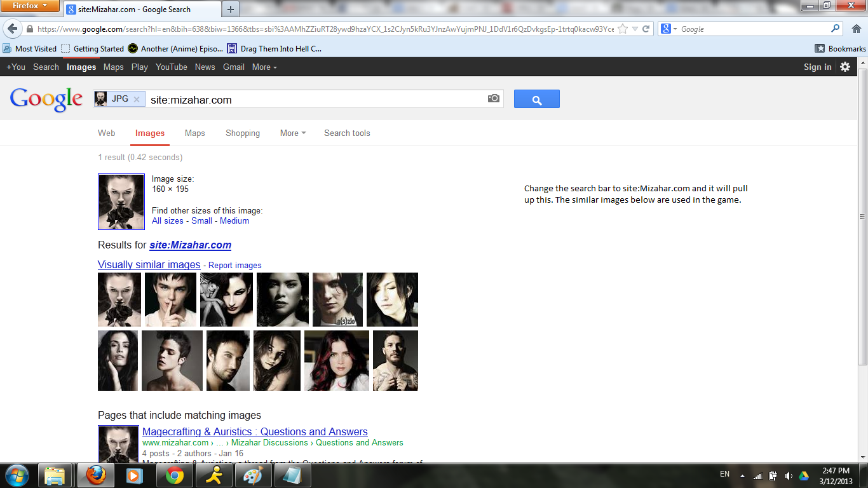Bookmark this page with the star icon
Viewport: 868px width, 488px height.
[623, 29]
